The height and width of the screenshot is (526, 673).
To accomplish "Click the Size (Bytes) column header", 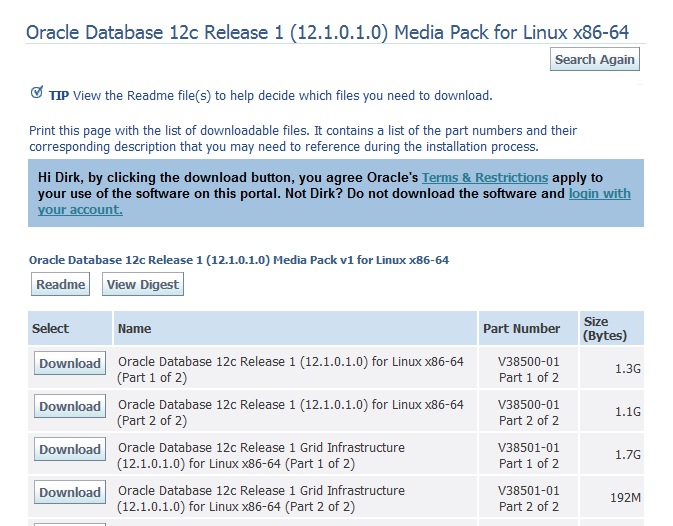I will coord(612,328).
